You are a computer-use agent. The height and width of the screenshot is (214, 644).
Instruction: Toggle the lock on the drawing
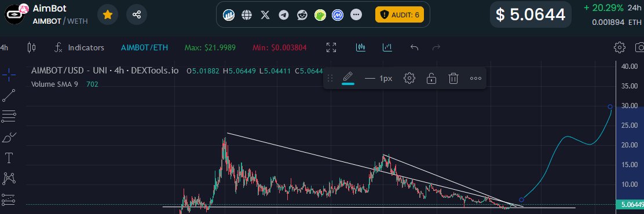click(431, 78)
